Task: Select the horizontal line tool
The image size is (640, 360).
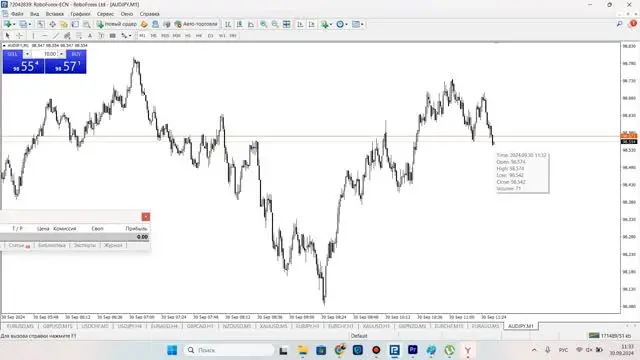Action: [x=44, y=36]
